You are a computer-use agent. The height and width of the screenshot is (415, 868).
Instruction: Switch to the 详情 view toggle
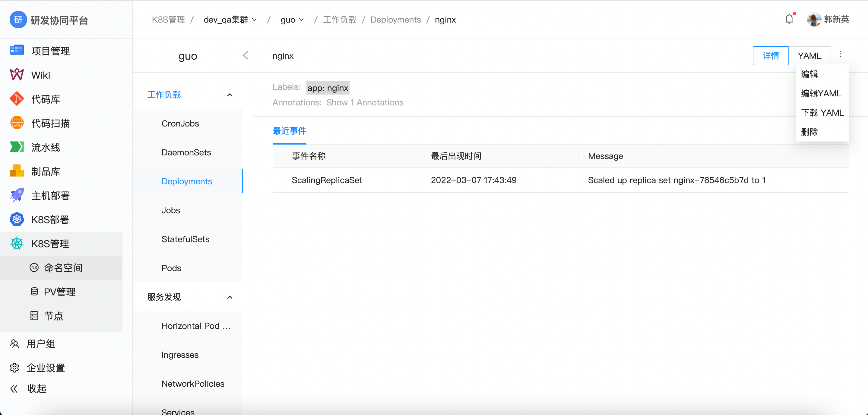pos(771,56)
